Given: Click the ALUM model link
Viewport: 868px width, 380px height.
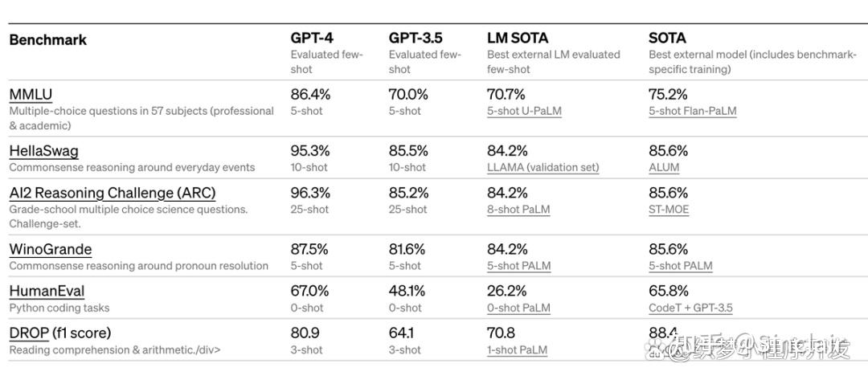Looking at the screenshot, I should [x=664, y=167].
